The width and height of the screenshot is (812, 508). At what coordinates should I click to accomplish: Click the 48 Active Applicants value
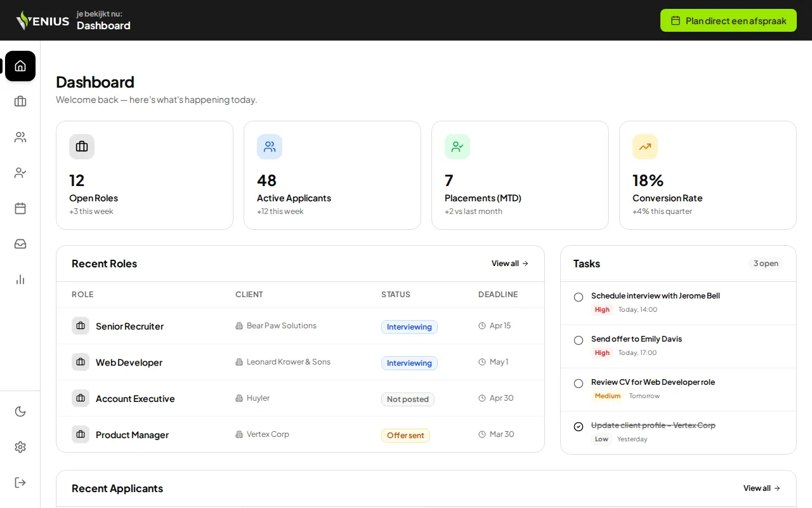coord(266,180)
